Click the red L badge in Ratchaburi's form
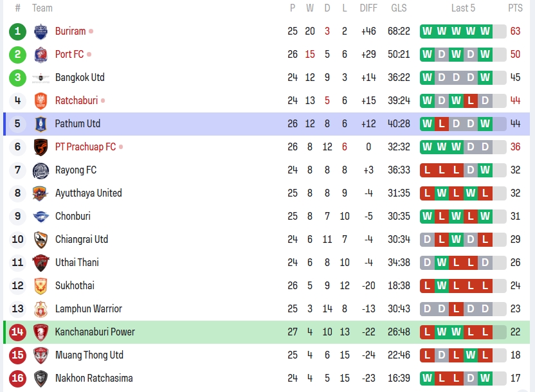 [x=471, y=101]
